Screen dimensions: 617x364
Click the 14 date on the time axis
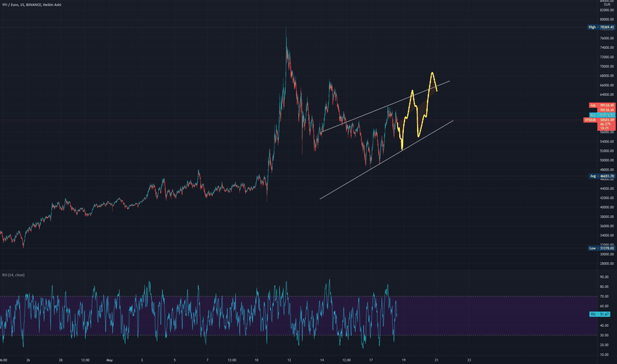(322, 359)
